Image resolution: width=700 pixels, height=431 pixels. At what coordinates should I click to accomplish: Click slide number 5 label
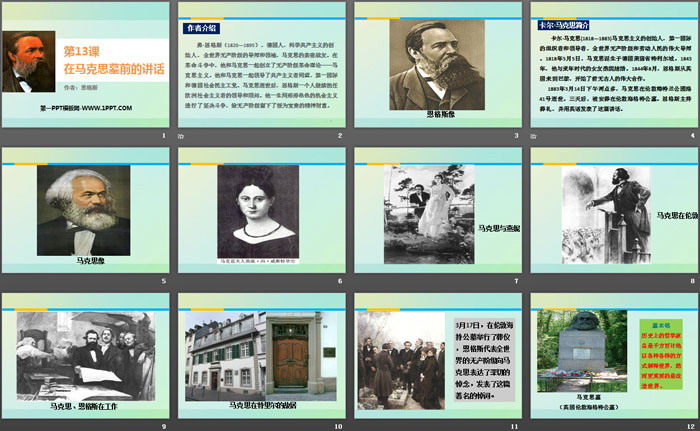click(x=164, y=281)
